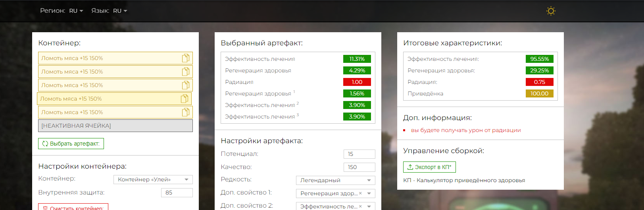Copy the fourth Ломоть мяса container slot
The image size is (644, 210).
coord(184,99)
